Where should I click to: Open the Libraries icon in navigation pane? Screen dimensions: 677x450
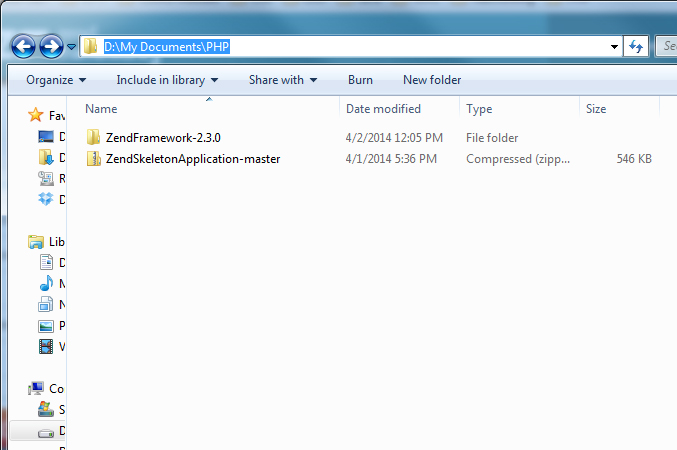pos(36,241)
